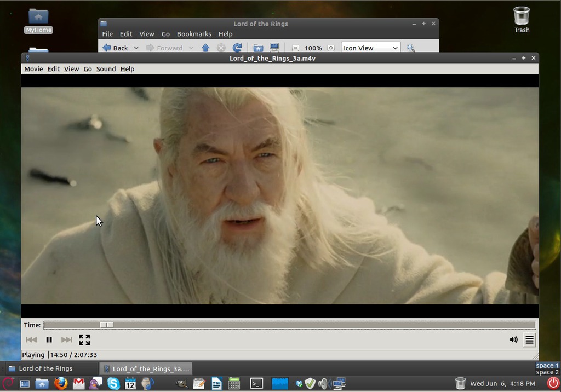Click the file manager search icon
The height and width of the screenshot is (392, 561).
(411, 48)
